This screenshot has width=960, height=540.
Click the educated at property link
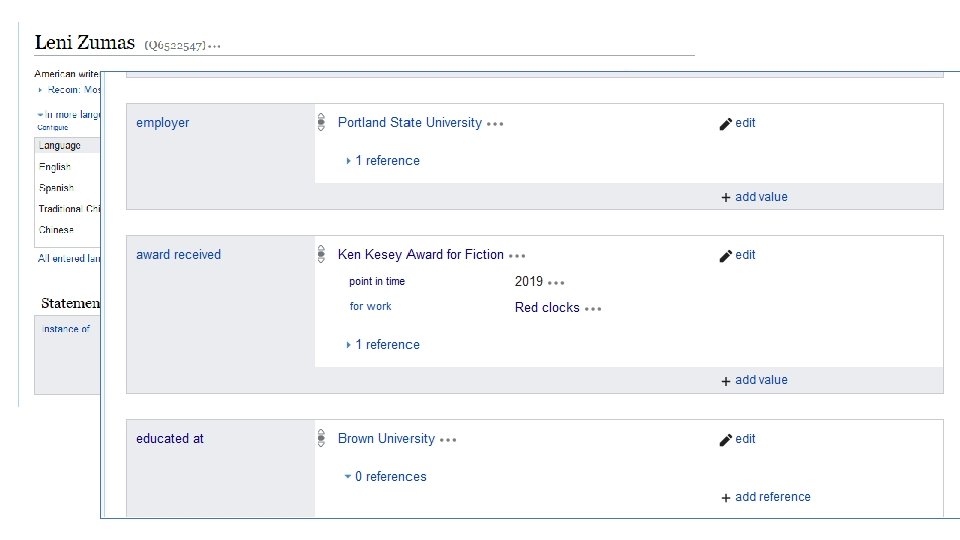point(169,439)
